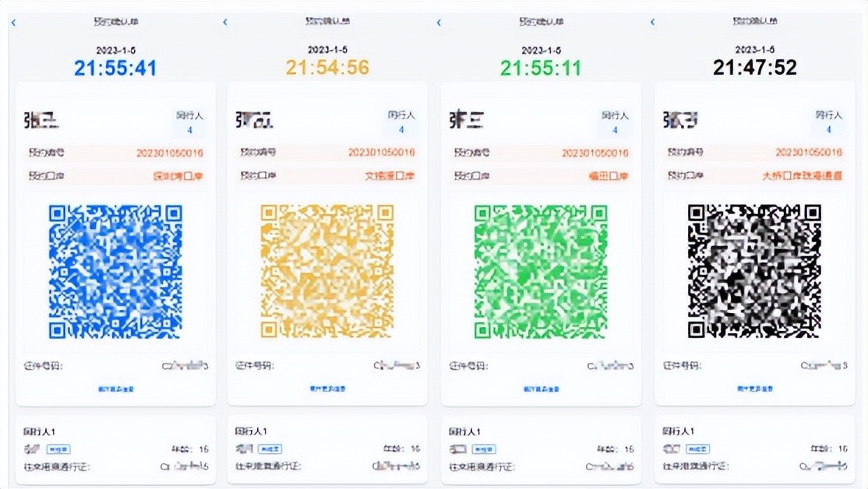Tap back arrow on the blue QR screen
868x489 pixels.
tap(14, 23)
